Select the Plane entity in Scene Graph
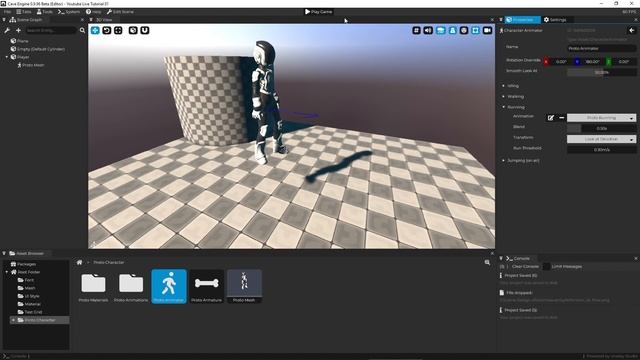This screenshot has height=360, width=640. pyautogui.click(x=23, y=41)
